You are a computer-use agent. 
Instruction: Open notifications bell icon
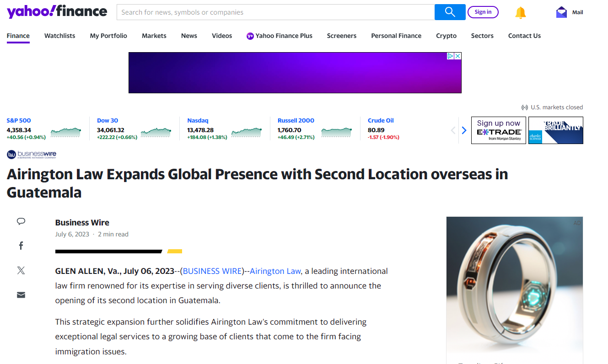[x=521, y=12]
